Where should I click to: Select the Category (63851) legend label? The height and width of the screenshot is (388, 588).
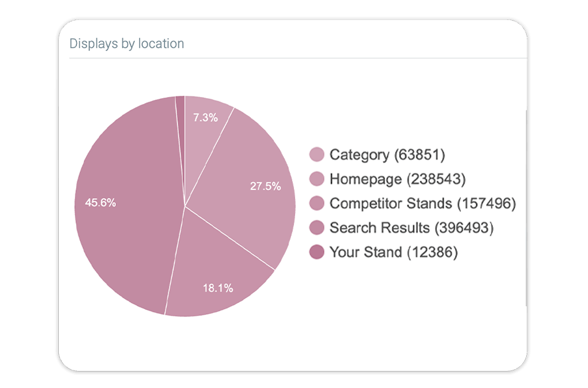387,155
